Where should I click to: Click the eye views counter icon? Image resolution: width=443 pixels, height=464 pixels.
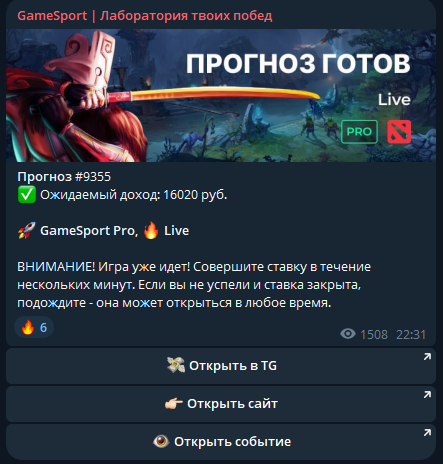348,334
